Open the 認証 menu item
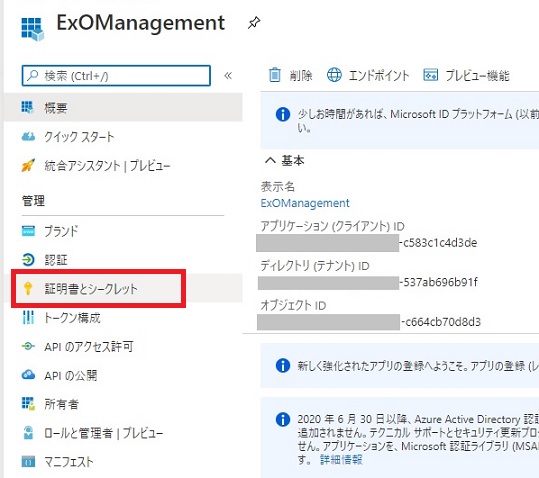This screenshot has height=478, width=539. 56,260
